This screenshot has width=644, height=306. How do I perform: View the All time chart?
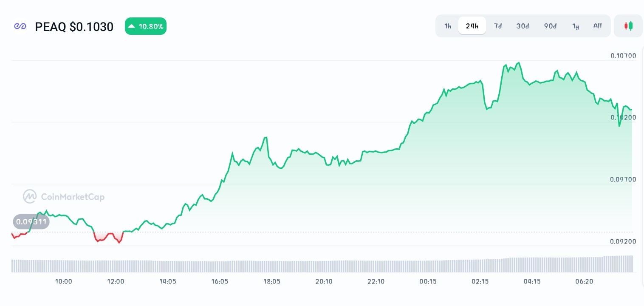point(597,26)
